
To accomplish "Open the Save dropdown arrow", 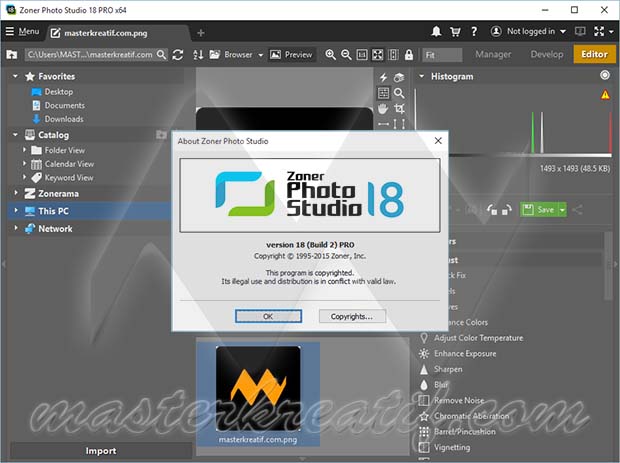I will pyautogui.click(x=562, y=210).
